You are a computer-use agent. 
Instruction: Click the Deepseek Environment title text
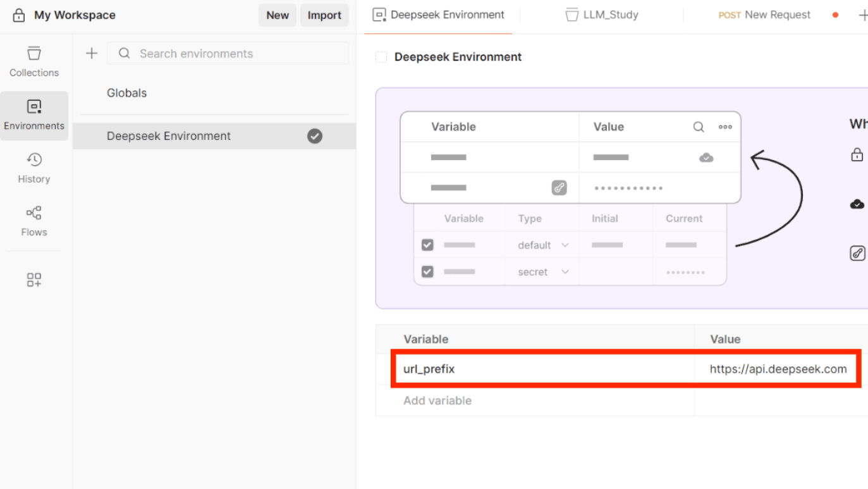(x=458, y=57)
